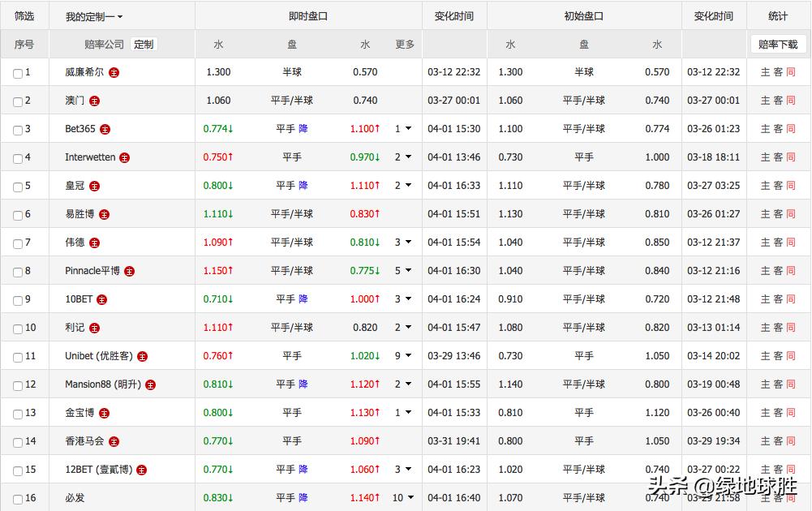Screen dimensions: 812x511
Task: Check row 2 checkbox for 澳门
Action: tap(18, 102)
